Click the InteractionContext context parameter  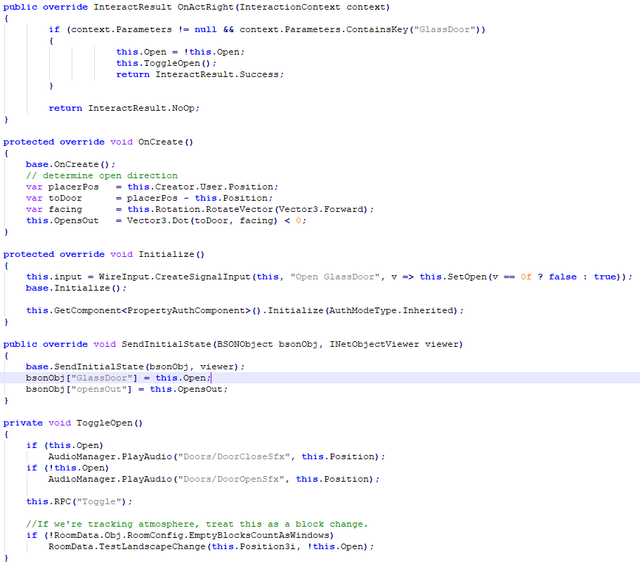[313, 7]
